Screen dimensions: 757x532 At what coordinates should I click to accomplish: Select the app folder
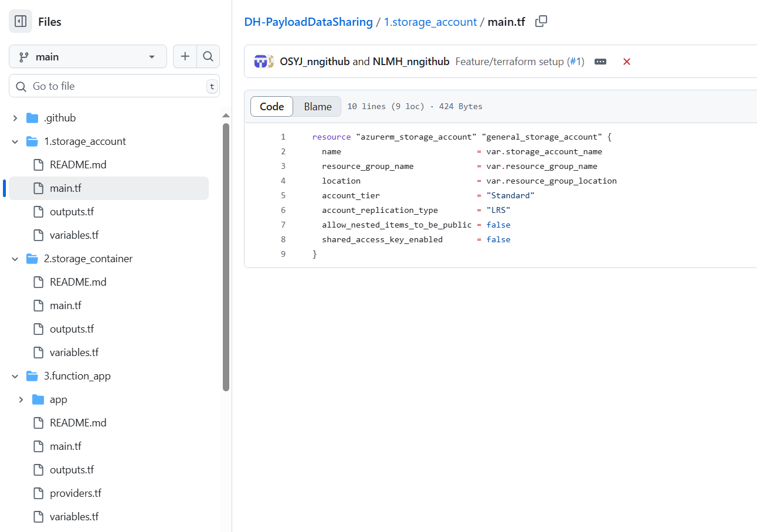pos(59,399)
